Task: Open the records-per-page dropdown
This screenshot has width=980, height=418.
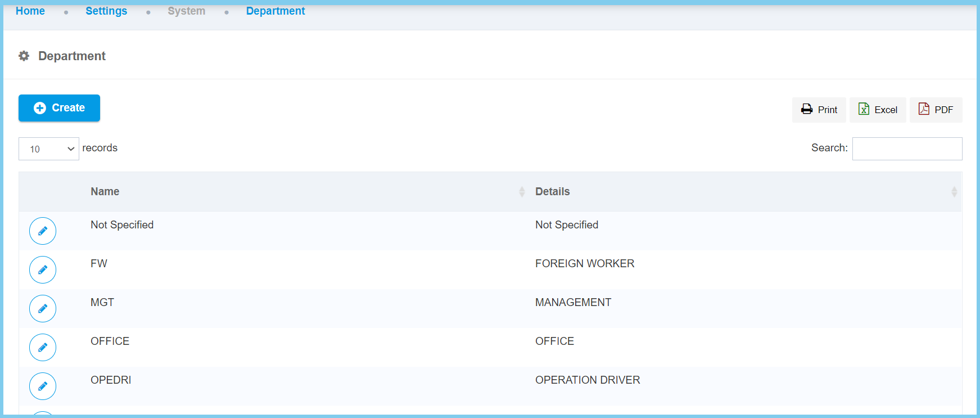Action: tap(49, 149)
